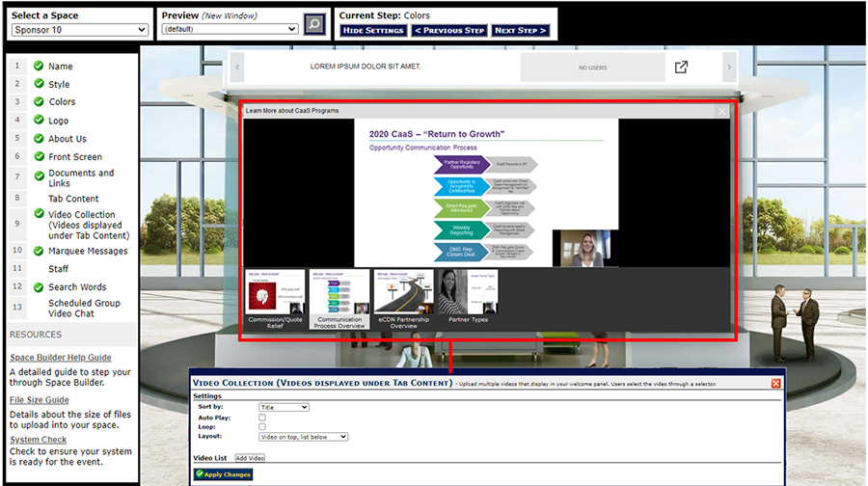Click the pop-out external link icon
The height and width of the screenshot is (486, 868).
(681, 67)
